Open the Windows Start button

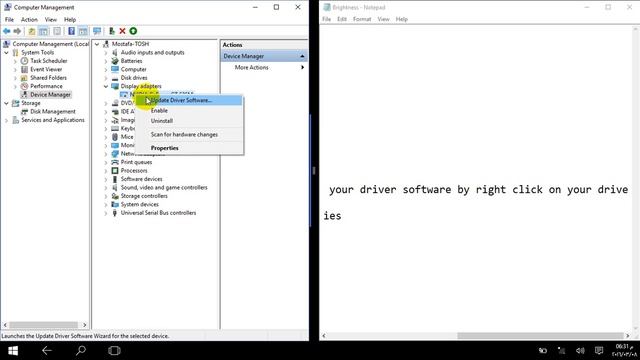[x=13, y=351]
